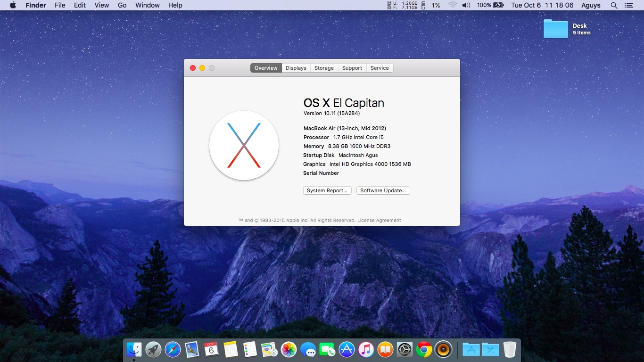This screenshot has width=644, height=362.
Task: Click the 'Macintosh Agus' startup disk value
Action: pyautogui.click(x=358, y=155)
